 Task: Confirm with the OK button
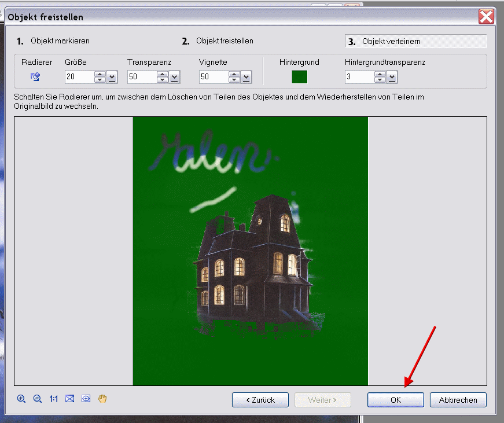[x=396, y=400]
